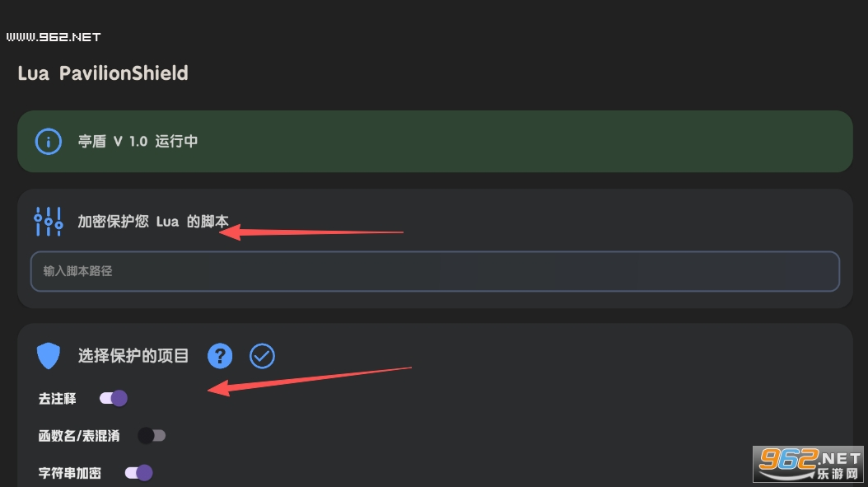Click the 函数名/表混淆 label
The width and height of the screenshot is (868, 487).
click(79, 436)
